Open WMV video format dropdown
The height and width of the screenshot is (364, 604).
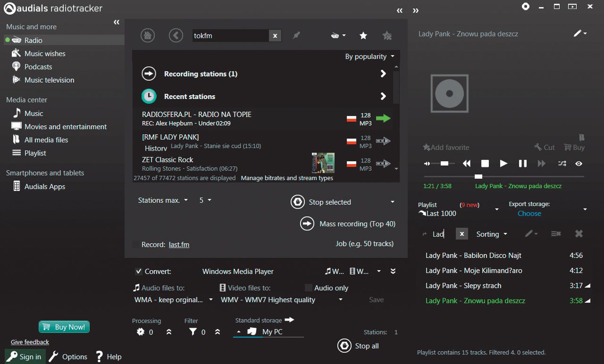pos(282,299)
